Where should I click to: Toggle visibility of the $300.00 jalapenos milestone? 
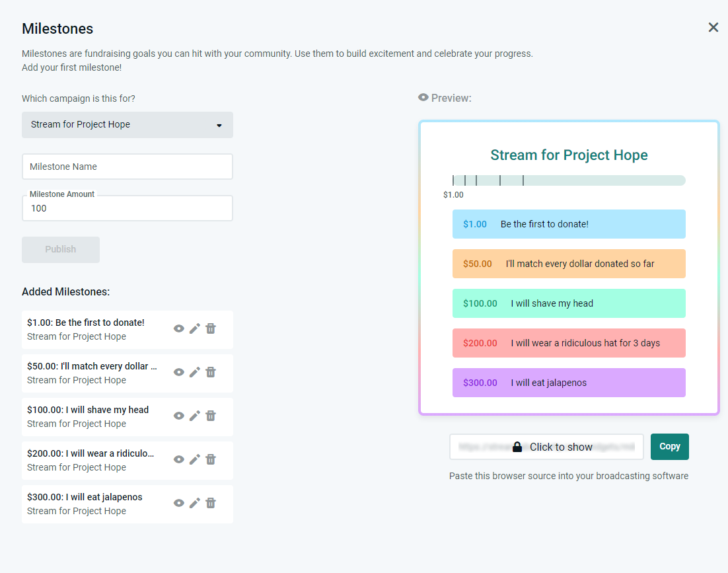coord(179,503)
